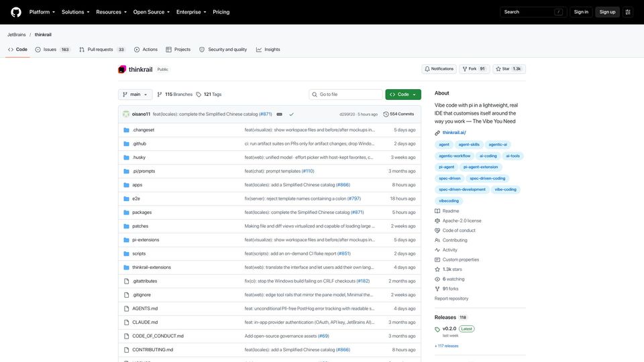Open the green Code dropdown button
The width and height of the screenshot is (644, 362).
[403, 95]
